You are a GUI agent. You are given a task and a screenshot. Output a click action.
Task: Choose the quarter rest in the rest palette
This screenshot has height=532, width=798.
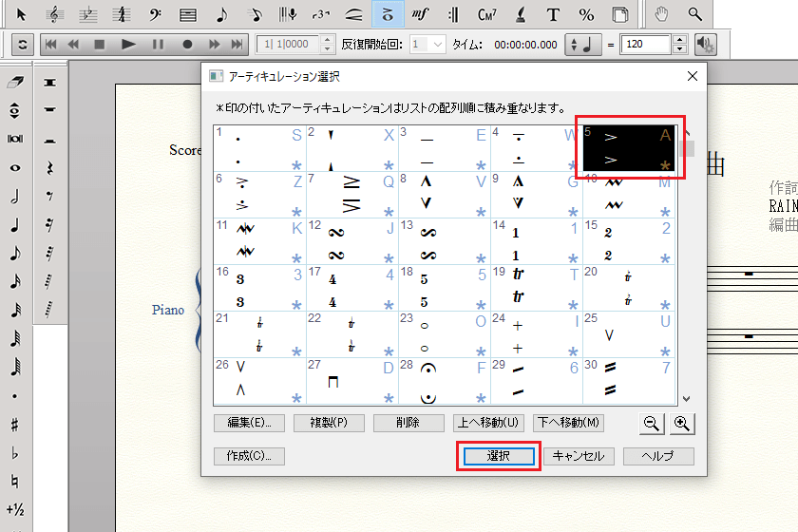47,170
